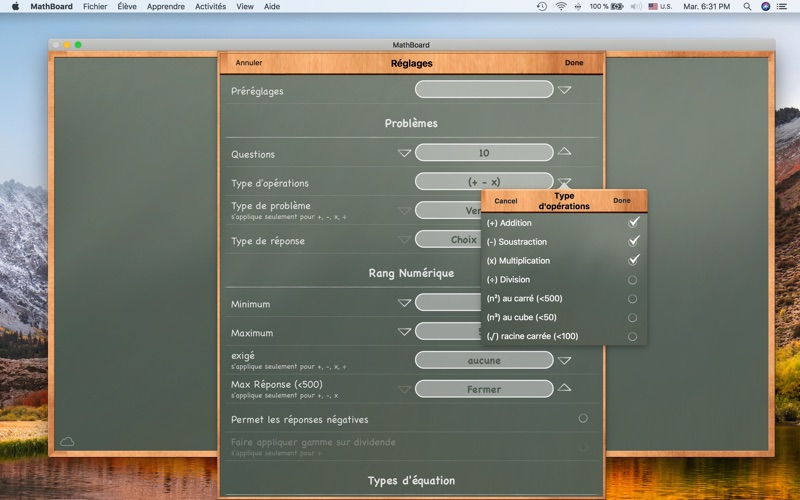The width and height of the screenshot is (800, 500).
Task: Open the U.S. input source flag
Action: point(660,7)
